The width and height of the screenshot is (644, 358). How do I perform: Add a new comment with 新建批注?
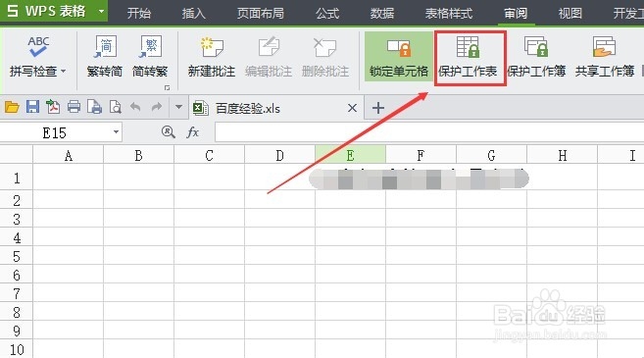(212, 57)
